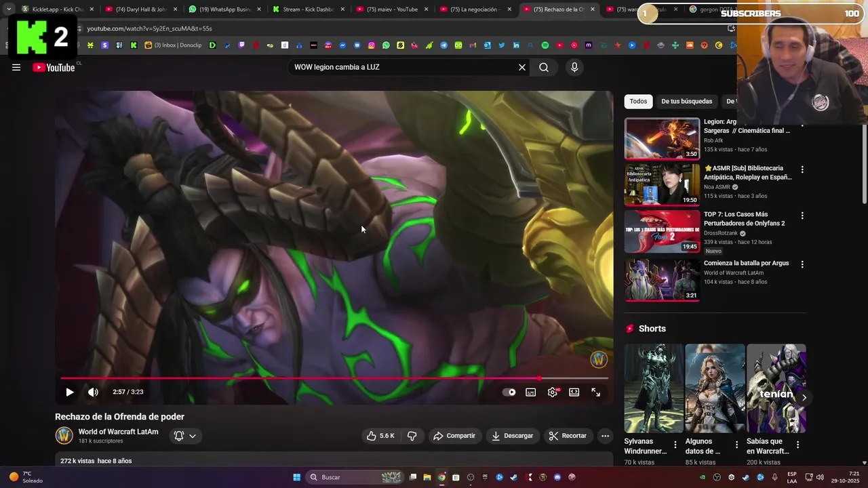
Task: Run the search with the magnifier button
Action: click(x=544, y=67)
